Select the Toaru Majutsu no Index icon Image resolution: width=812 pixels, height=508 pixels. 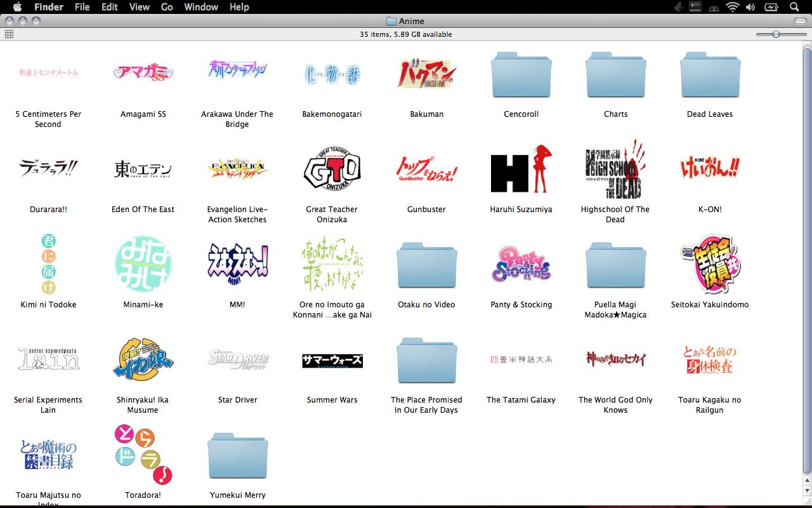tap(48, 455)
